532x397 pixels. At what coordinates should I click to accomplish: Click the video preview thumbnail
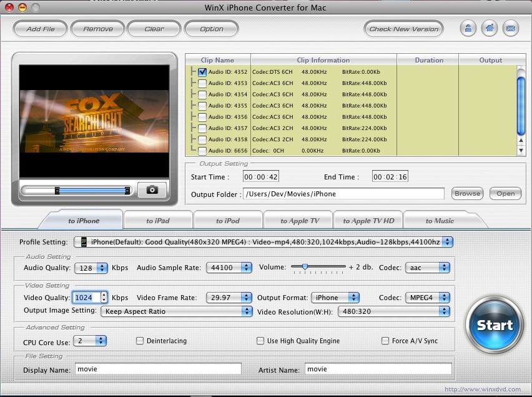pos(94,121)
